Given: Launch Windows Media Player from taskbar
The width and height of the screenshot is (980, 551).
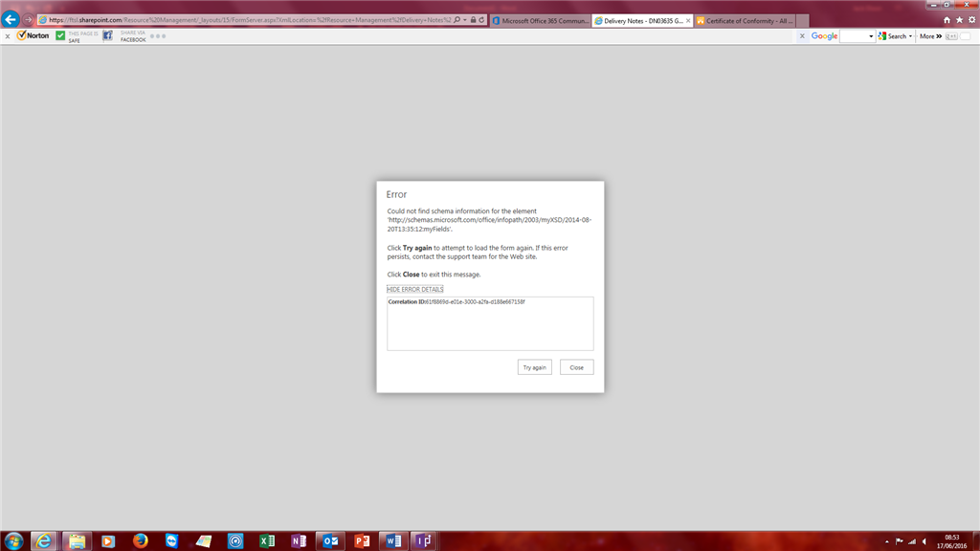Looking at the screenshot, I should (x=108, y=541).
